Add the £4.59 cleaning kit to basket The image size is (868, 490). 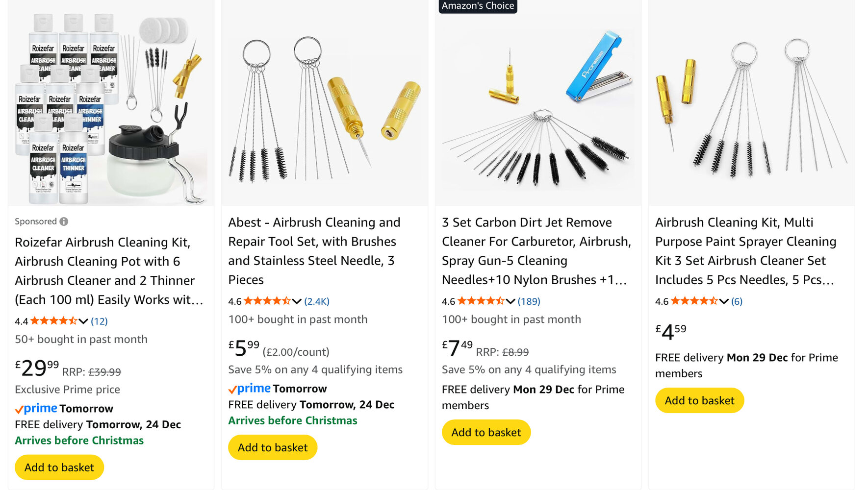click(699, 400)
